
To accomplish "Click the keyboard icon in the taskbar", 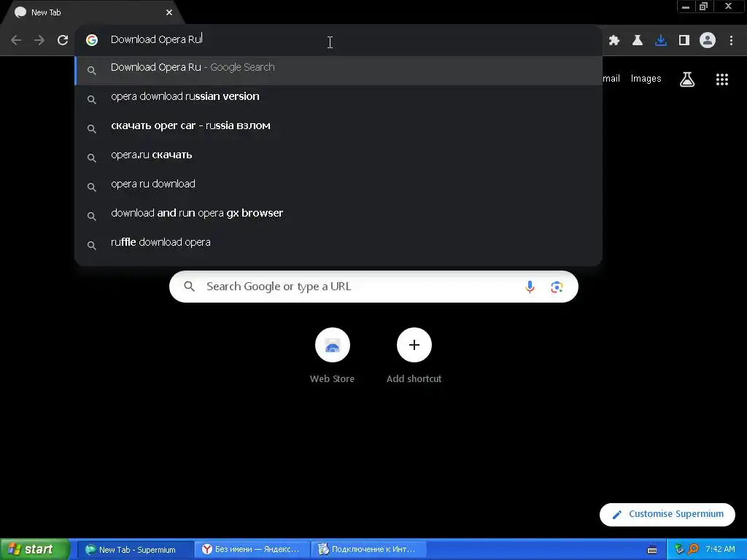I will tap(652, 550).
